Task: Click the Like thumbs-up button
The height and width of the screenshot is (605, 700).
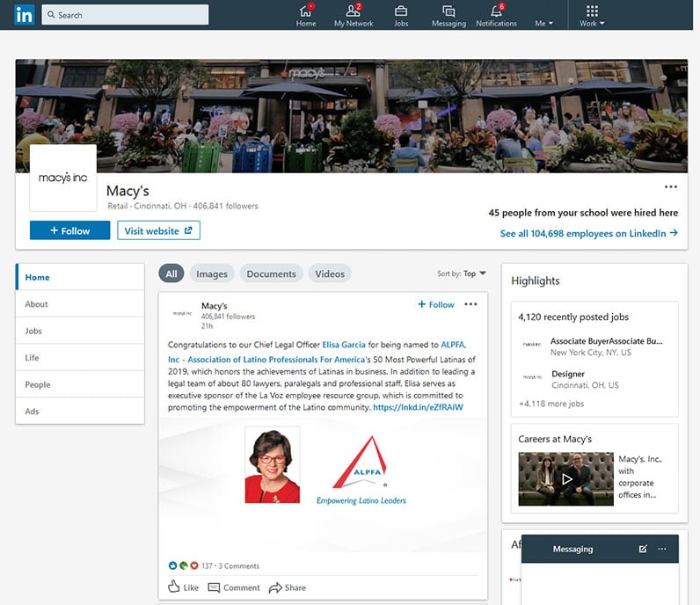Action: tap(183, 587)
